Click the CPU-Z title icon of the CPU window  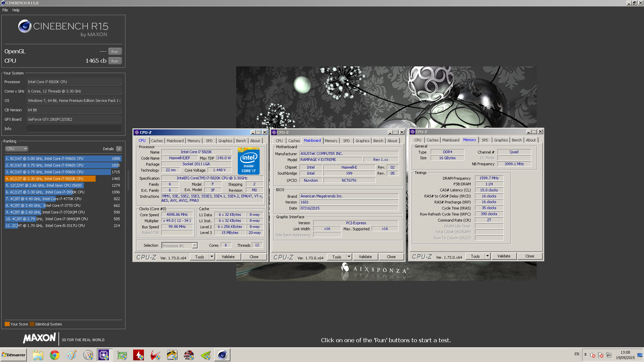point(137,132)
